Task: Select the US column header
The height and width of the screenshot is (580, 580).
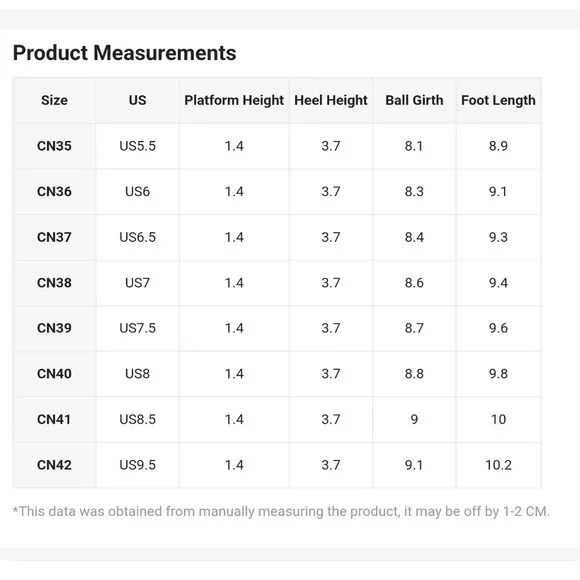Action: coord(137,100)
